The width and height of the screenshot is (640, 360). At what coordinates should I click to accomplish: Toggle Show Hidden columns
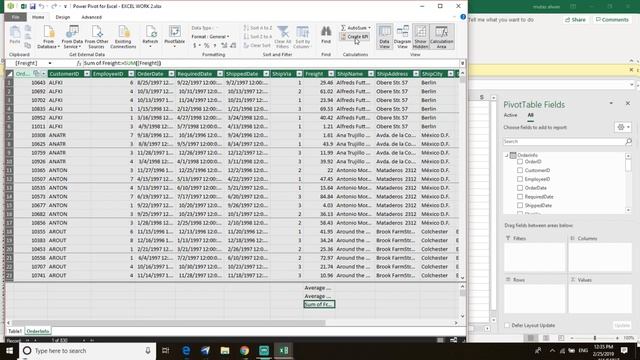420,37
